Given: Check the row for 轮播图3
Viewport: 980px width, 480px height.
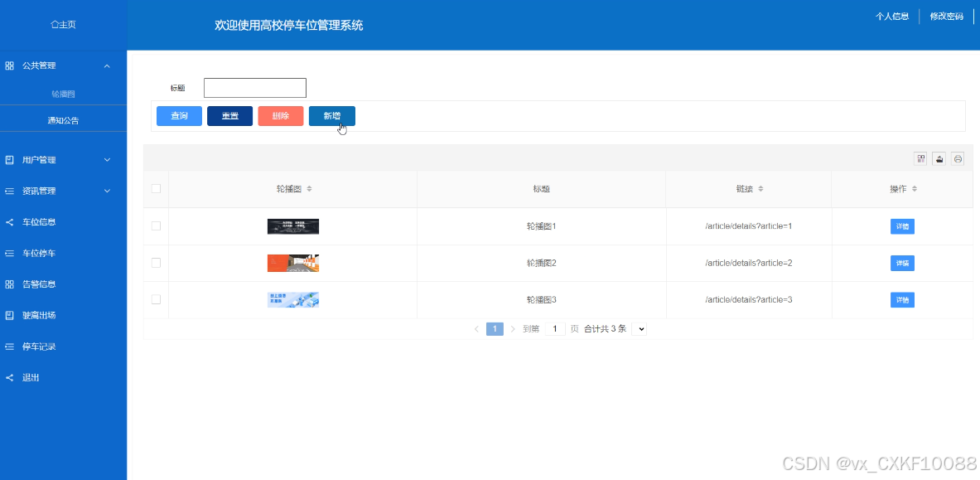Looking at the screenshot, I should 157,300.
